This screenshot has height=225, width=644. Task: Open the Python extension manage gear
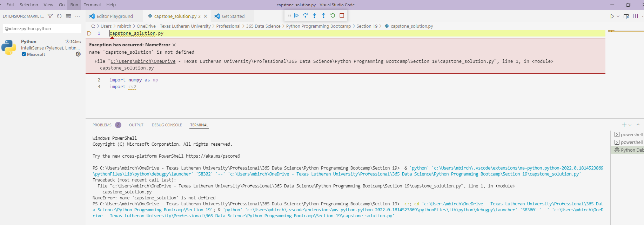(x=78, y=54)
